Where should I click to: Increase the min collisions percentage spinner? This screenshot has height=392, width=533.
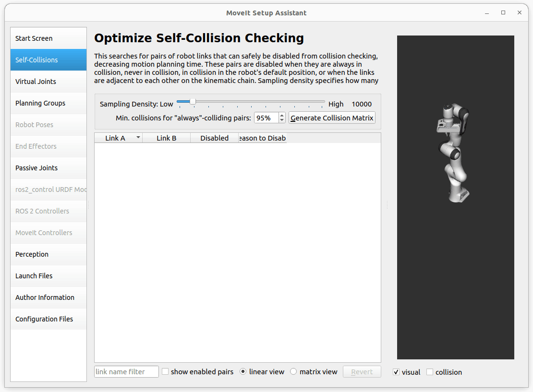(282, 115)
